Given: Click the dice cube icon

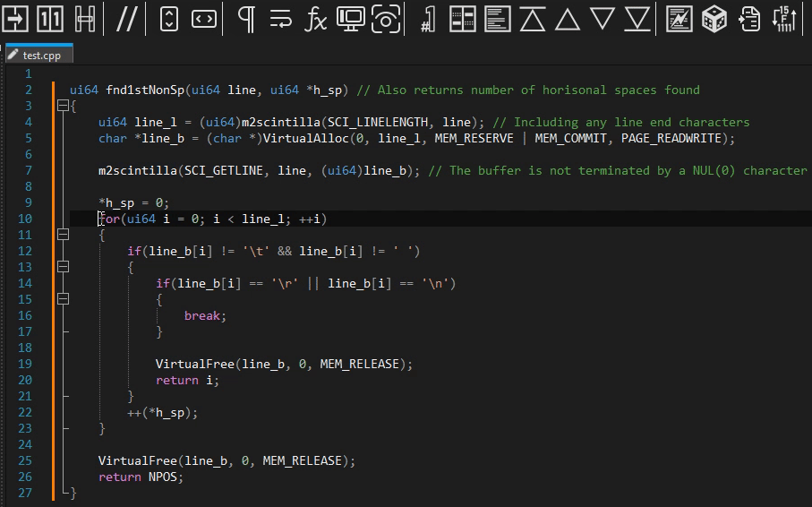Looking at the screenshot, I should tap(714, 19).
